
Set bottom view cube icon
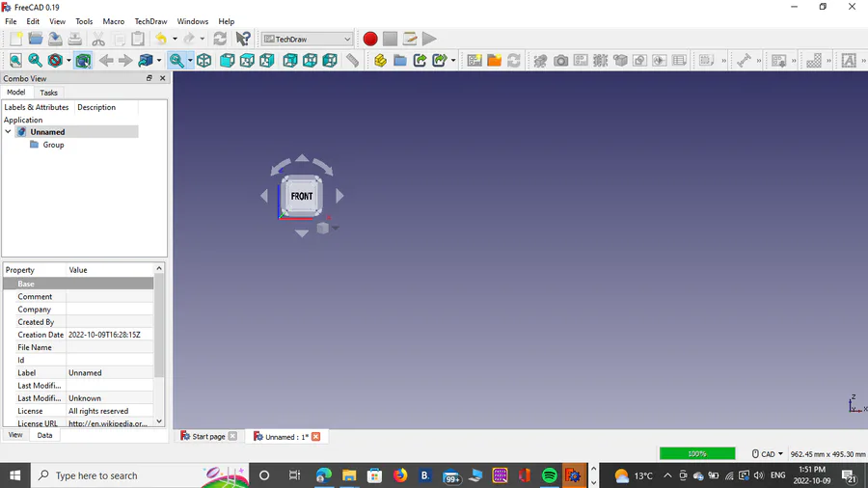point(310,61)
